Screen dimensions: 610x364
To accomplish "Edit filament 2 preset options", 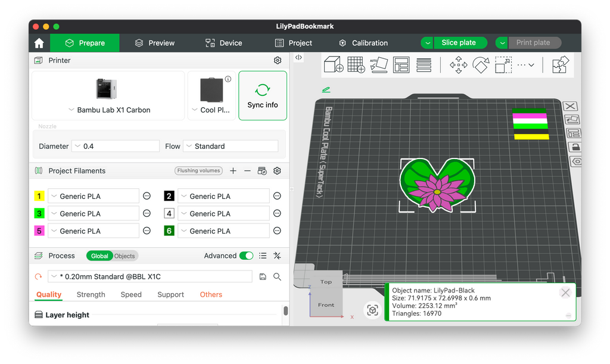I will 277,196.
